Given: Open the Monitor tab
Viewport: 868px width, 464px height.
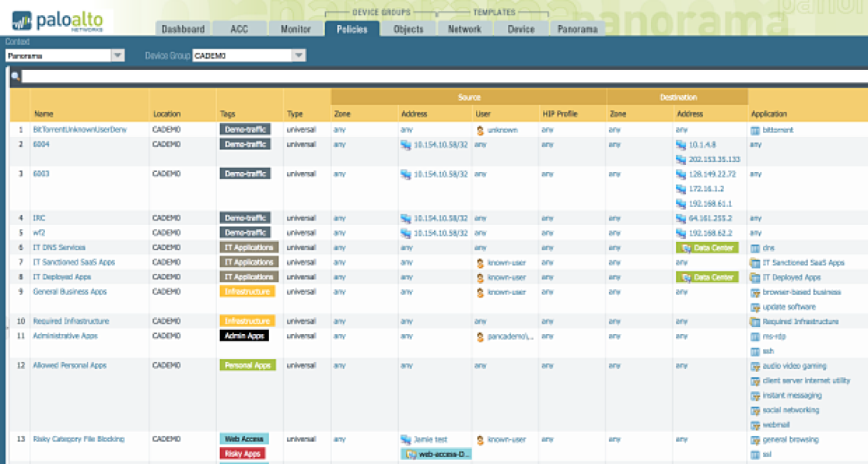Looking at the screenshot, I should click(295, 29).
